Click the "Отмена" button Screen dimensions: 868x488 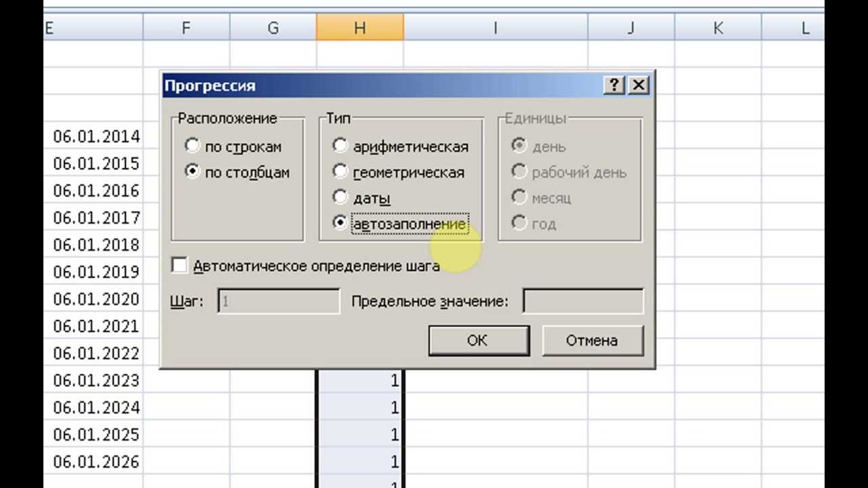pyautogui.click(x=592, y=340)
